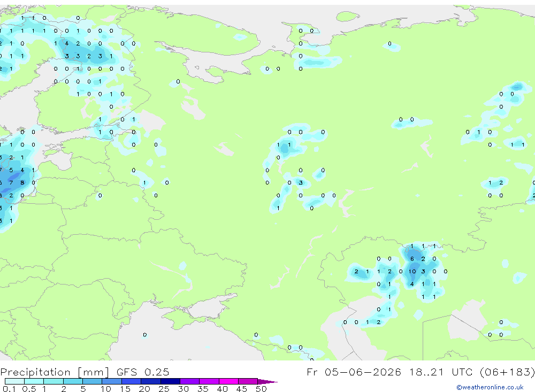Click the 'GFS 0.25' model label
This screenshot has width=535, height=392.
click(143, 372)
